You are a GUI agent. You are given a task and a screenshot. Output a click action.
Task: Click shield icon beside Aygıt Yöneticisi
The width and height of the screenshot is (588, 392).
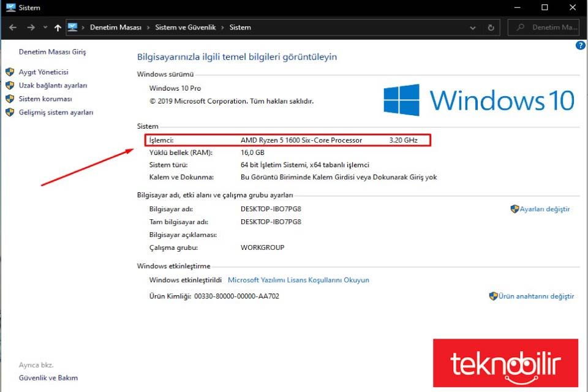10,72
